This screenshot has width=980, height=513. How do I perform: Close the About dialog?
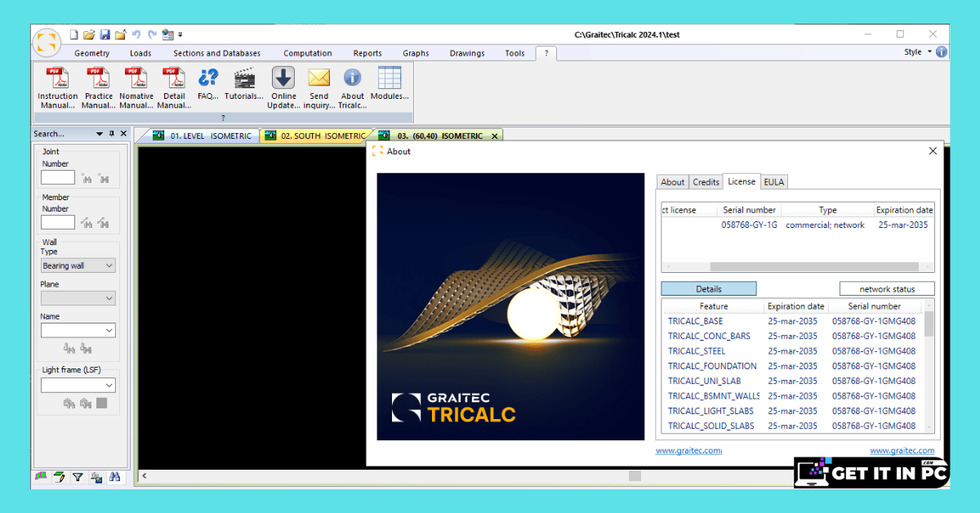[933, 151]
